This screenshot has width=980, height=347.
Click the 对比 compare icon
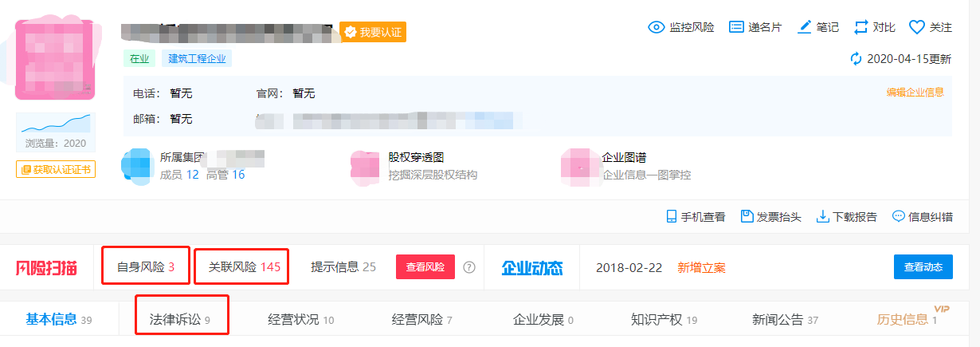tap(860, 27)
